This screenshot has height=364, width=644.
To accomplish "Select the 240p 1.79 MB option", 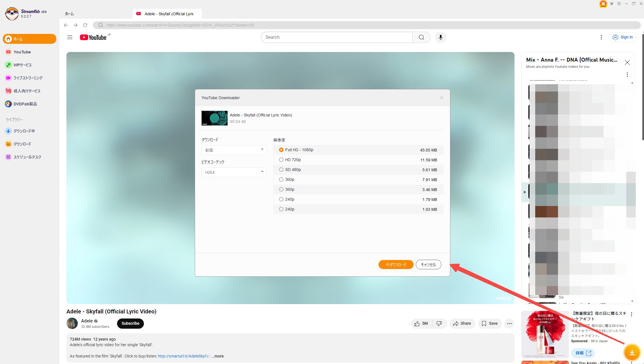I will tap(358, 200).
